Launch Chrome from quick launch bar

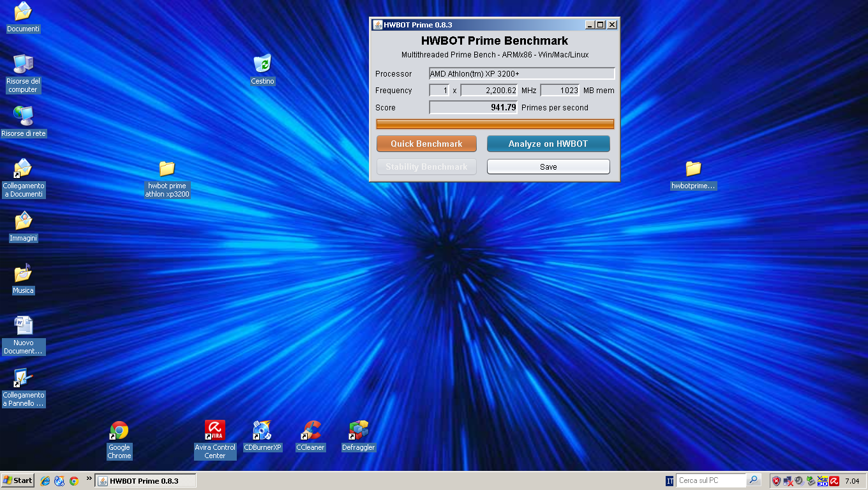74,481
